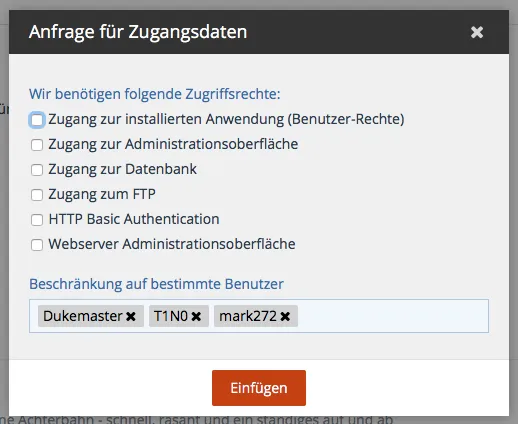
Task: Tick the Zugang zur Datenbank checkbox
Action: (37, 170)
